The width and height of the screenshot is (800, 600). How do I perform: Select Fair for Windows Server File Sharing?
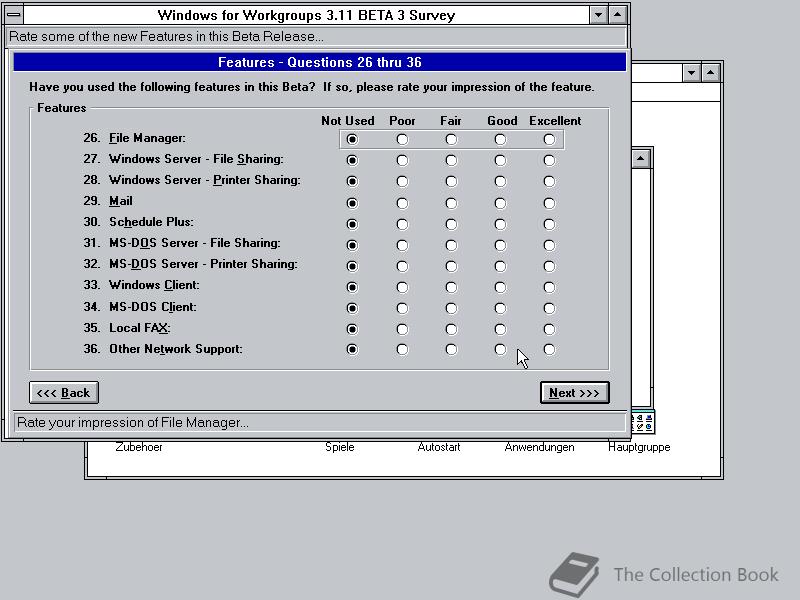451,160
